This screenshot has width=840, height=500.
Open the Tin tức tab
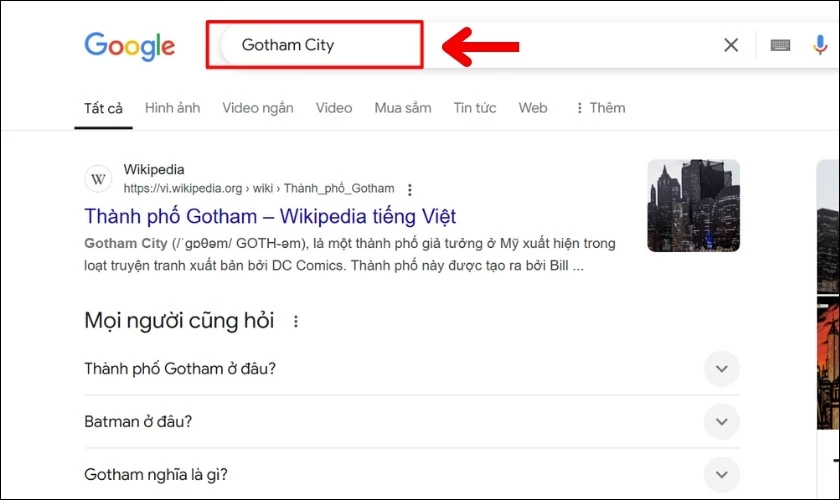point(475,108)
